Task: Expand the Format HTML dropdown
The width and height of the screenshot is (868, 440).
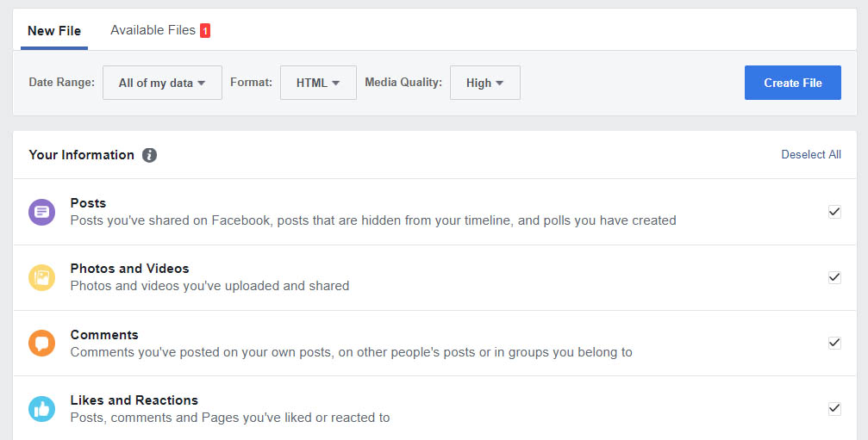Action: point(318,83)
